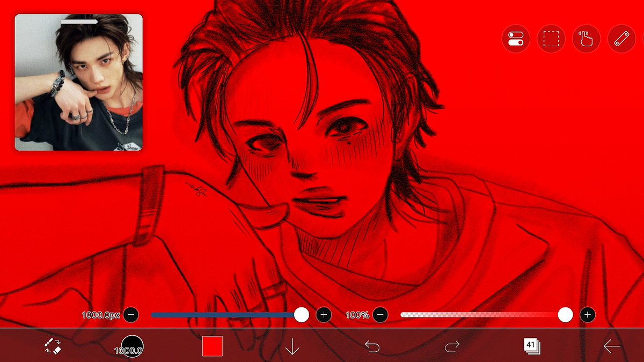Click the opacity slider handle

click(x=565, y=315)
